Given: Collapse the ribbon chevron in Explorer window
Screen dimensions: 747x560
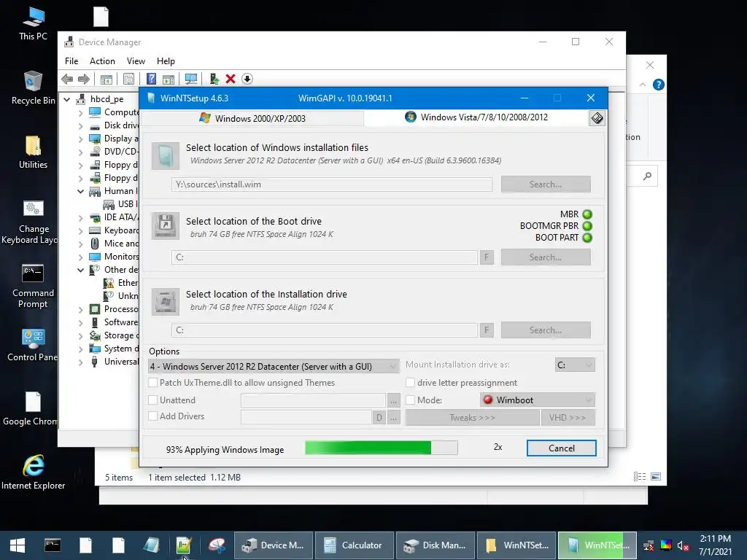Looking at the screenshot, I should coord(643,85).
